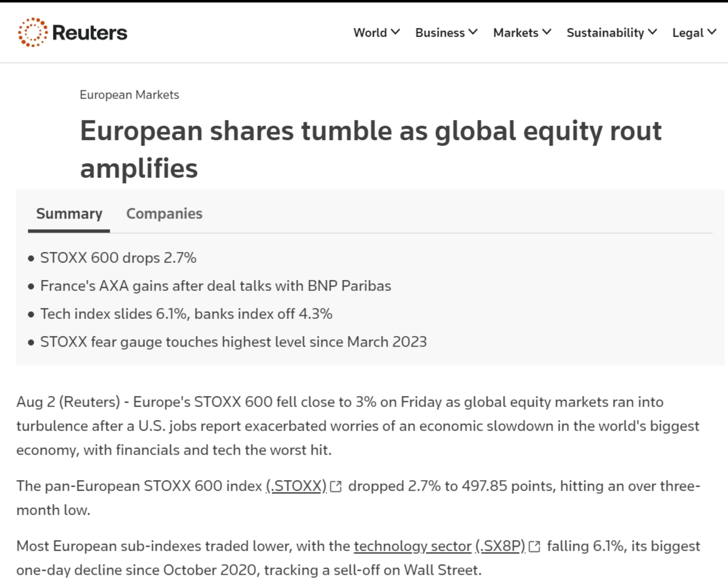Open the World navigation menu
This screenshot has height=588, width=728.
click(370, 33)
